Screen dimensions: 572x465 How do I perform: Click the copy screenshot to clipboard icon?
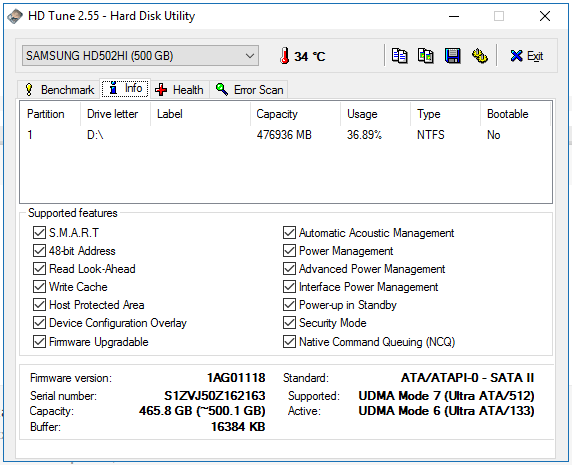tap(426, 56)
